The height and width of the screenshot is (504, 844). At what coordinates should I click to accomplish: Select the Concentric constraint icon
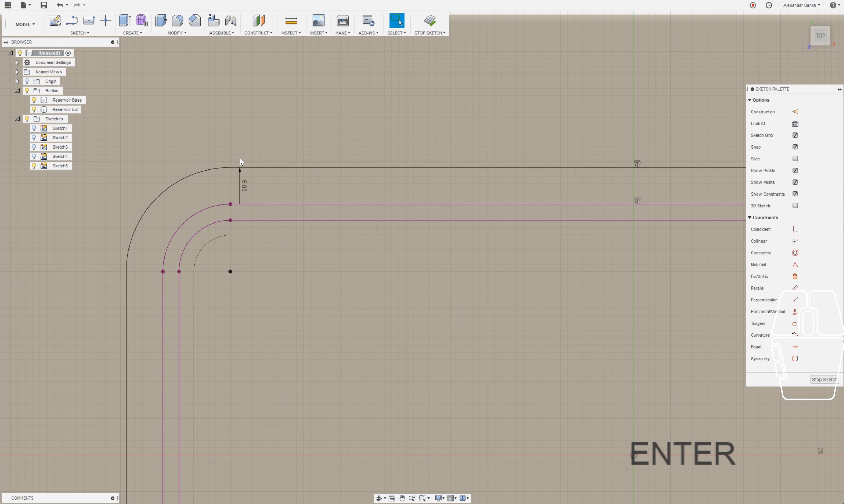click(x=795, y=253)
